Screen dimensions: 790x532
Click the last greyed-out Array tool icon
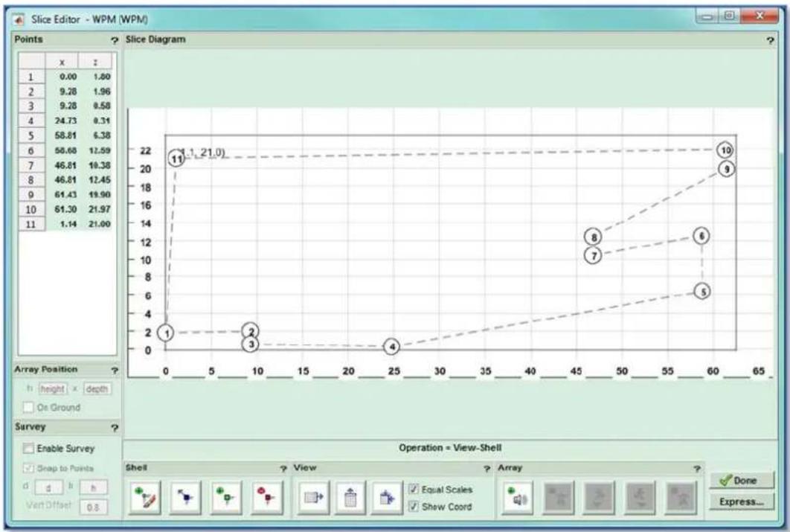click(681, 498)
